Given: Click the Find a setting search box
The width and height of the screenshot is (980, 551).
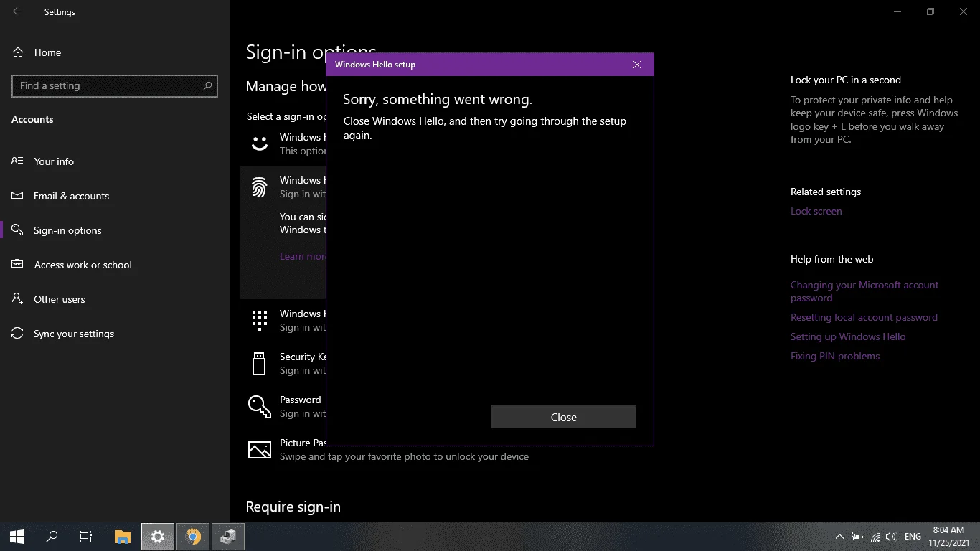Looking at the screenshot, I should coord(115,85).
